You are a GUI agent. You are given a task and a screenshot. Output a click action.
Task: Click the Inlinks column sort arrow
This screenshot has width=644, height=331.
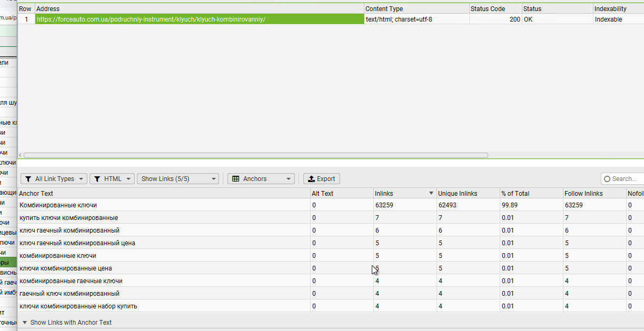click(x=431, y=194)
